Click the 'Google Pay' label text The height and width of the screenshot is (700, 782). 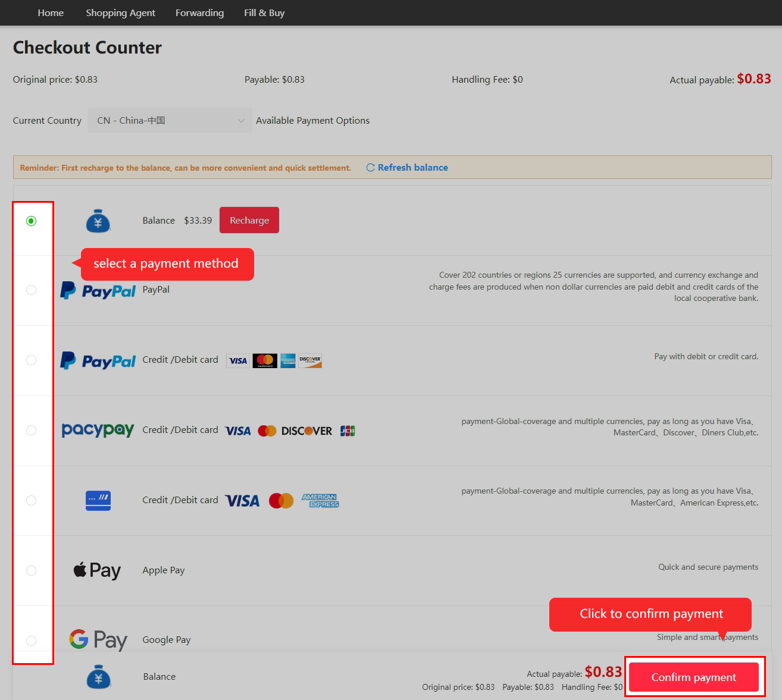[167, 639]
